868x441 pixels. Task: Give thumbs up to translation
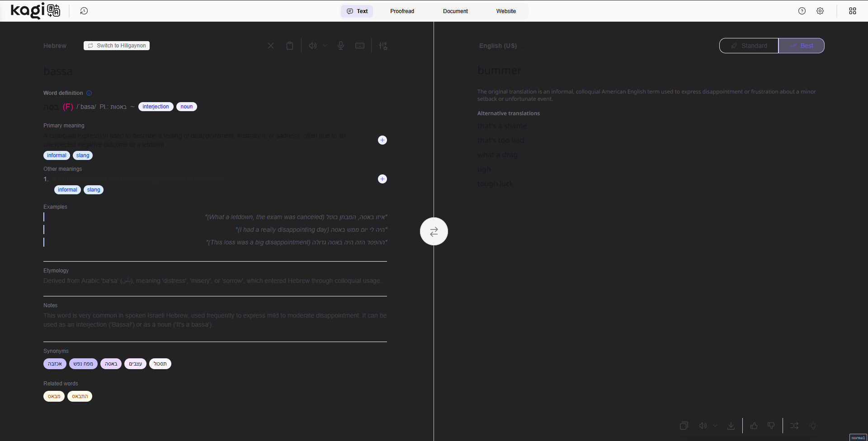(x=754, y=426)
